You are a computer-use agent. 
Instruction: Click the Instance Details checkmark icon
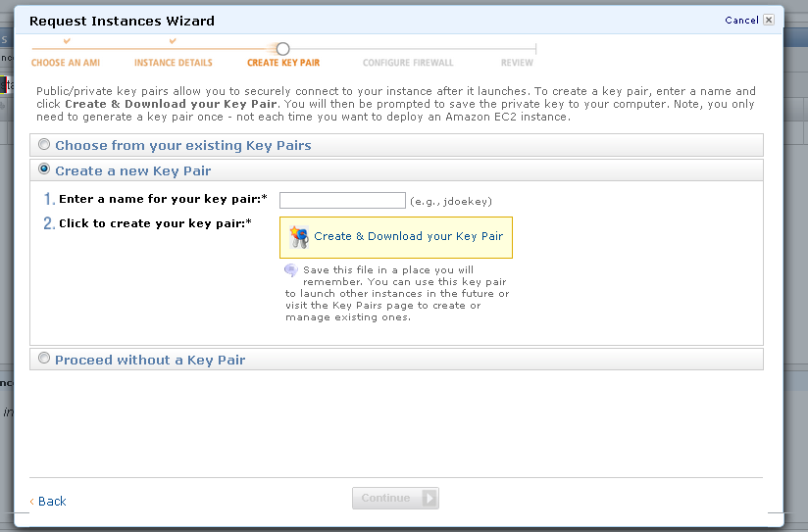click(x=173, y=41)
